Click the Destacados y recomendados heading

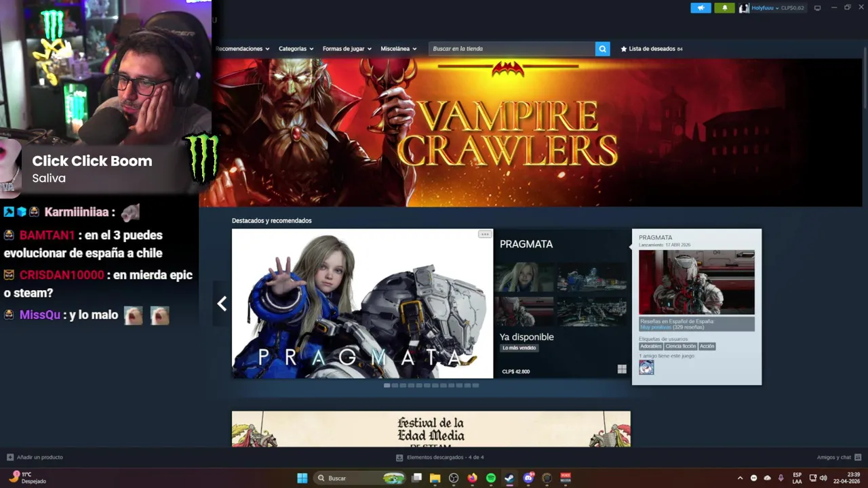[271, 221]
